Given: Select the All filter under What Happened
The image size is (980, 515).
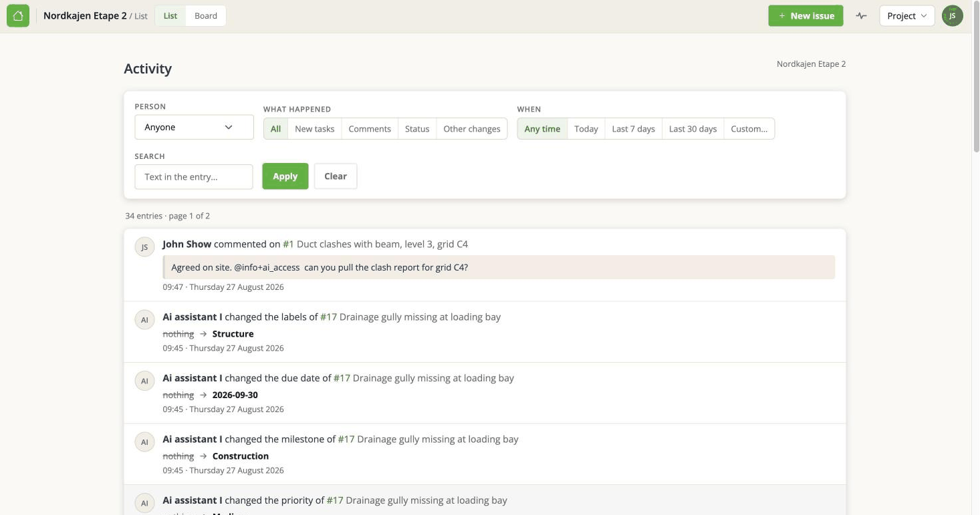Looking at the screenshot, I should coord(275,129).
